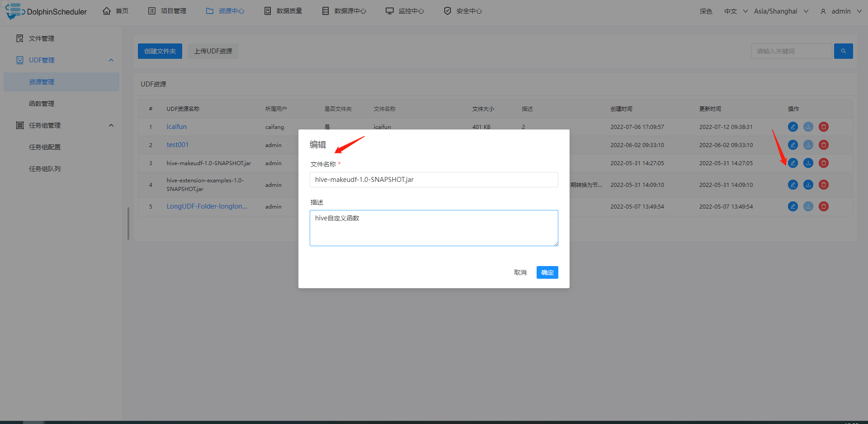This screenshot has height=424, width=868.
Task: Delete icon for LongUDF-Folder row
Action: coord(824,206)
